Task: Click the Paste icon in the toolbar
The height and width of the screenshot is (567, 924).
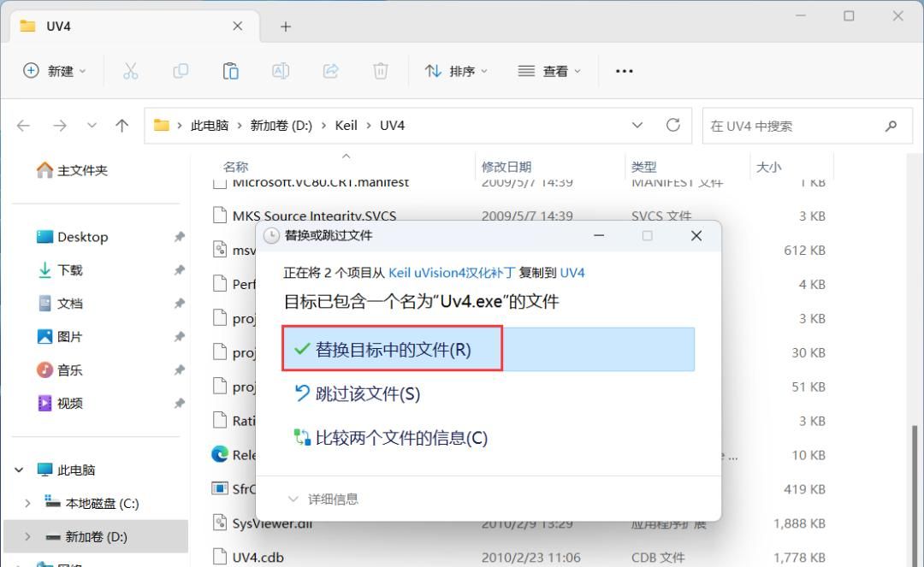Action: [230, 71]
